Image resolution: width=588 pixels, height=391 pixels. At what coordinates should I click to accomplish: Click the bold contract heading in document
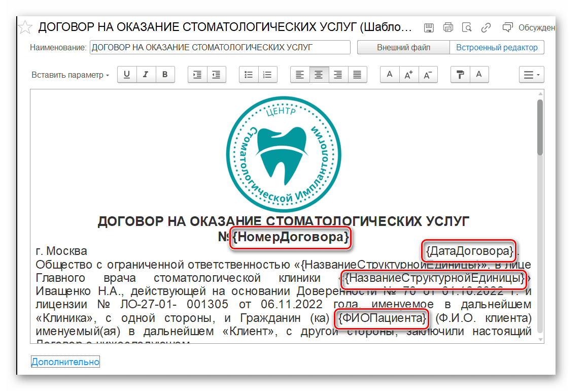(284, 221)
